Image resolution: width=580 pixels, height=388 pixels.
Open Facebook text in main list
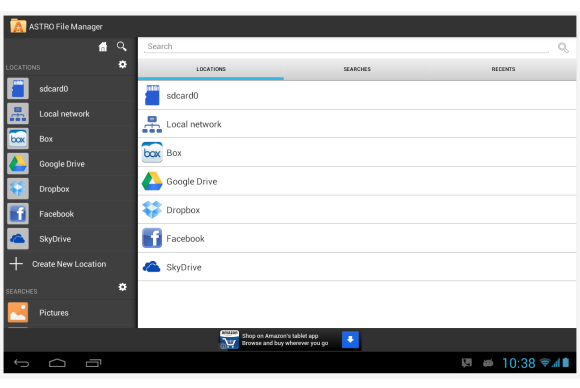(x=185, y=239)
